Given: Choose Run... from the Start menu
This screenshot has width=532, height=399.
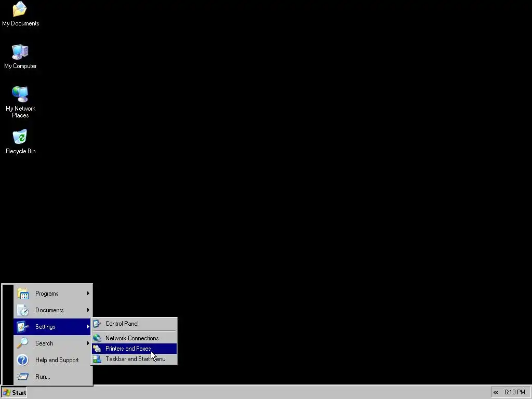Looking at the screenshot, I should tap(53, 377).
